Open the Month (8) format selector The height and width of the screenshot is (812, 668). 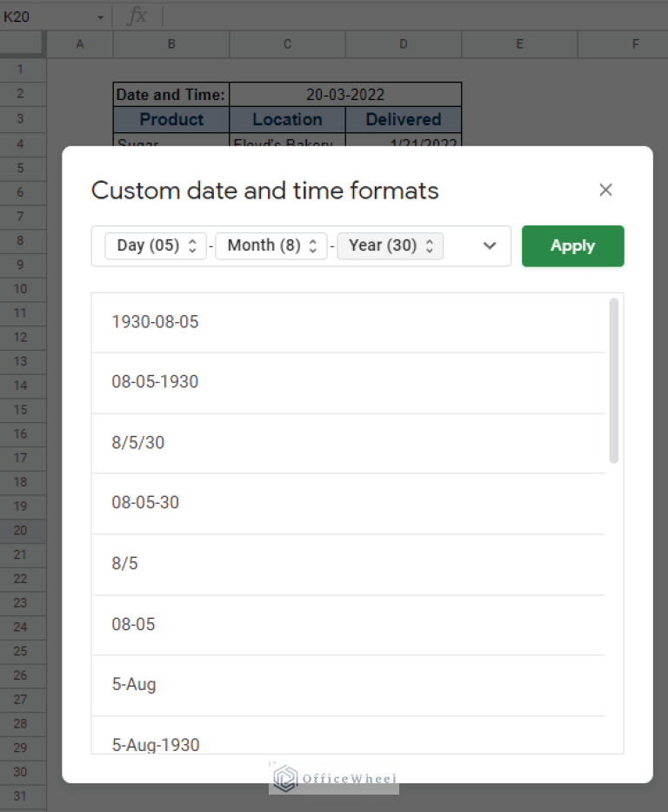[x=271, y=245]
